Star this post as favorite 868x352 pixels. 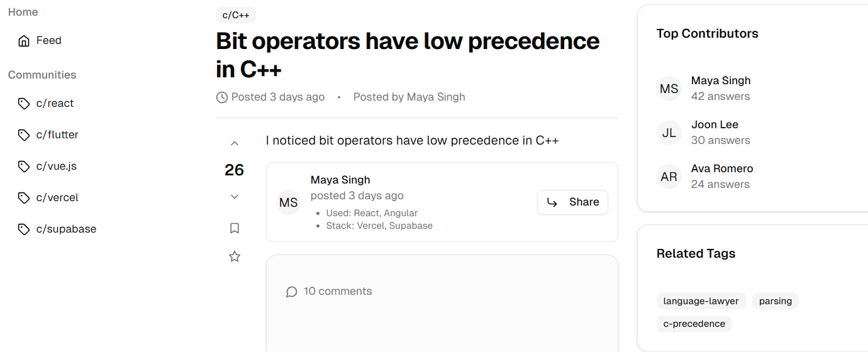235,256
